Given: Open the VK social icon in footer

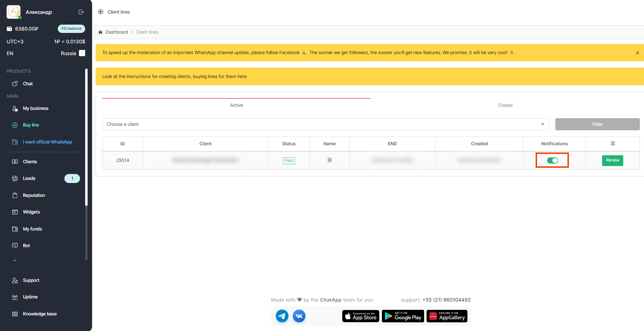Looking at the screenshot, I should [299, 316].
